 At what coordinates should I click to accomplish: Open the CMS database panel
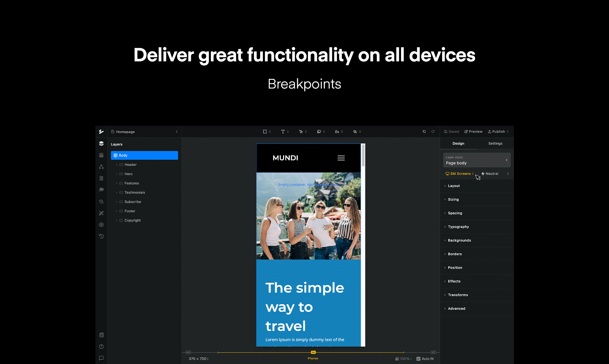point(101,155)
